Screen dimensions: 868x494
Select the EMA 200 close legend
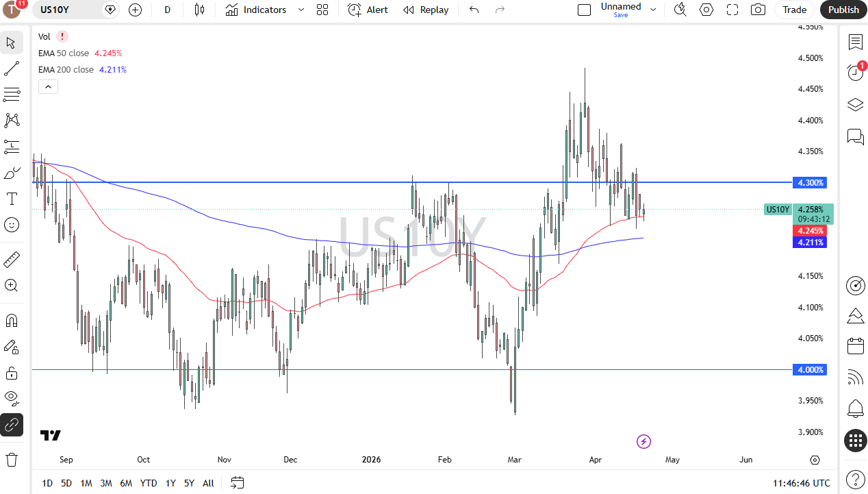[x=66, y=69]
